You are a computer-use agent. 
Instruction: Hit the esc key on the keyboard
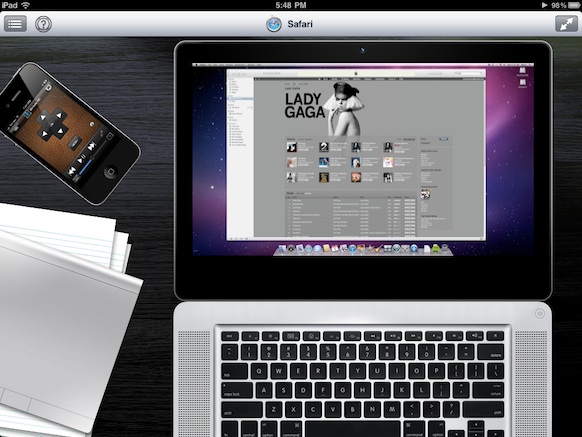(x=230, y=336)
